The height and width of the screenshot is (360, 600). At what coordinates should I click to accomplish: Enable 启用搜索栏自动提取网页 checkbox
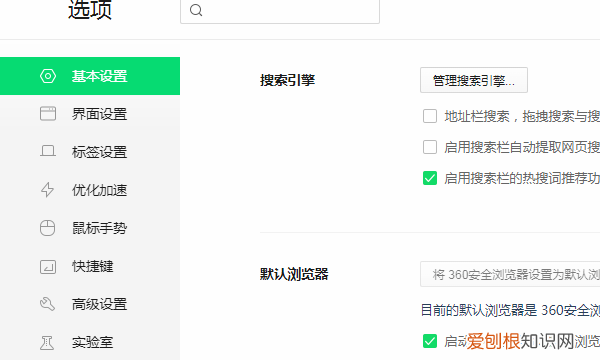coord(430,147)
